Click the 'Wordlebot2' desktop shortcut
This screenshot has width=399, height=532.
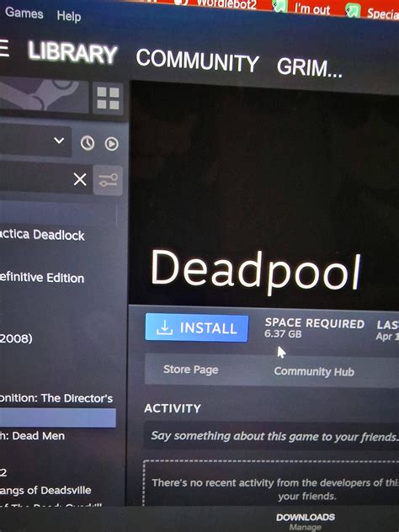point(217,4)
